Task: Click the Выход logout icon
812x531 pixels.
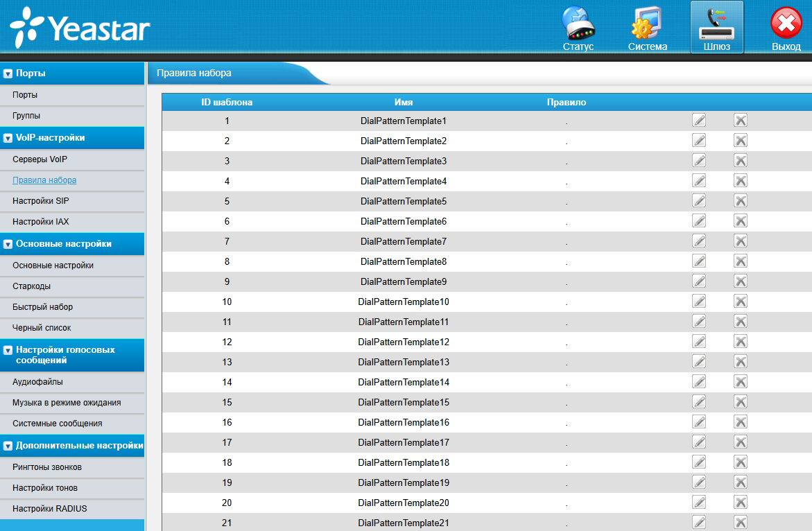Action: pyautogui.click(x=786, y=28)
